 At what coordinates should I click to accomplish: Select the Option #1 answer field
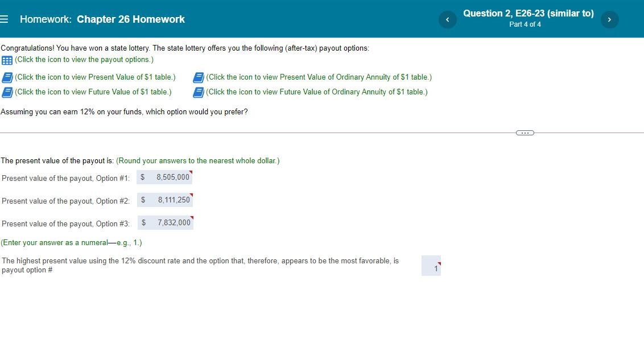(169, 177)
